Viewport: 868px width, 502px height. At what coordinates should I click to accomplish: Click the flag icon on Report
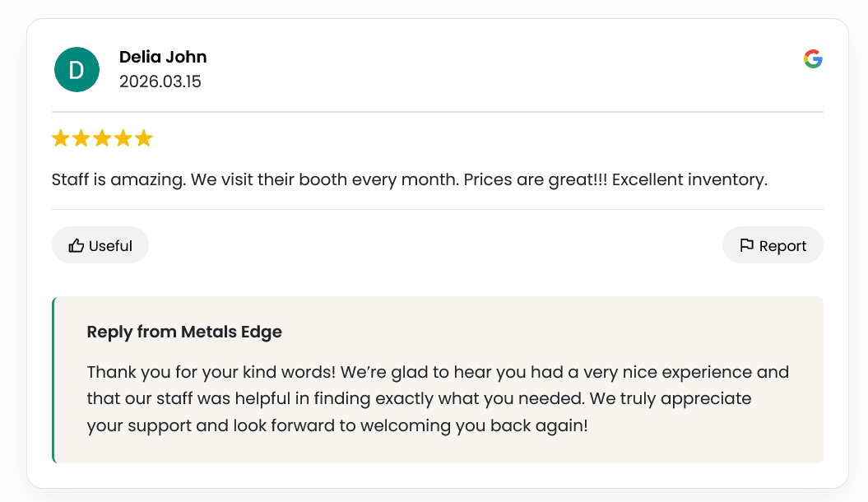749,244
